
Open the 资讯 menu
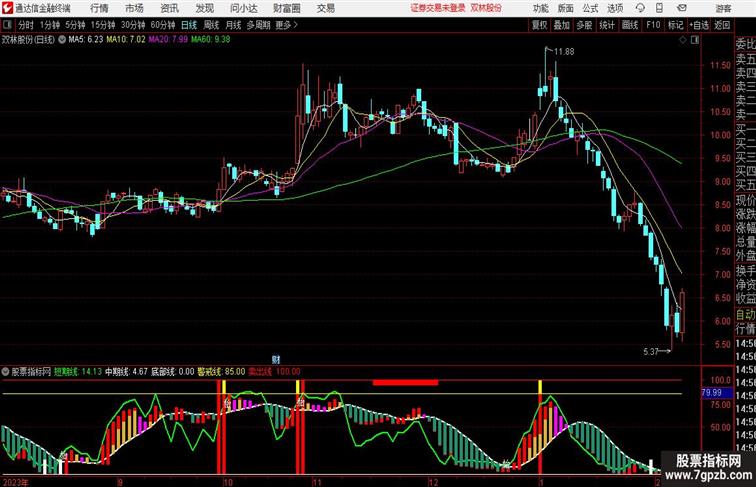pyautogui.click(x=169, y=8)
